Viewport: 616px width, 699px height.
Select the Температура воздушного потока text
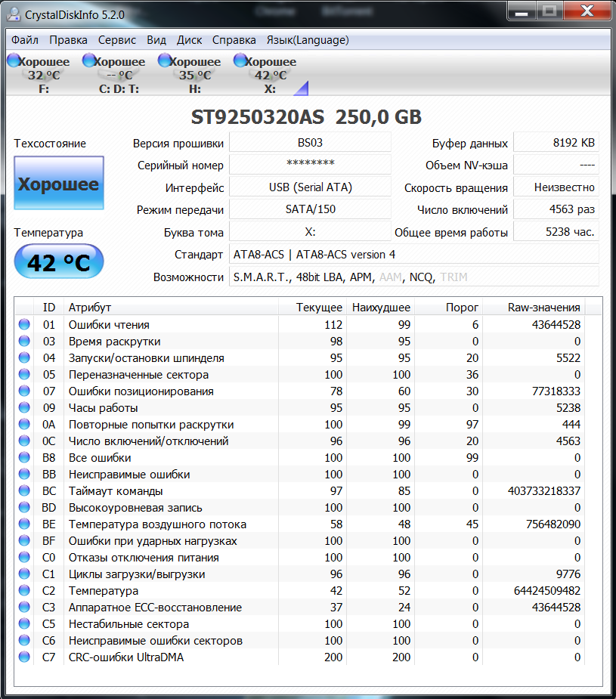pos(157,524)
